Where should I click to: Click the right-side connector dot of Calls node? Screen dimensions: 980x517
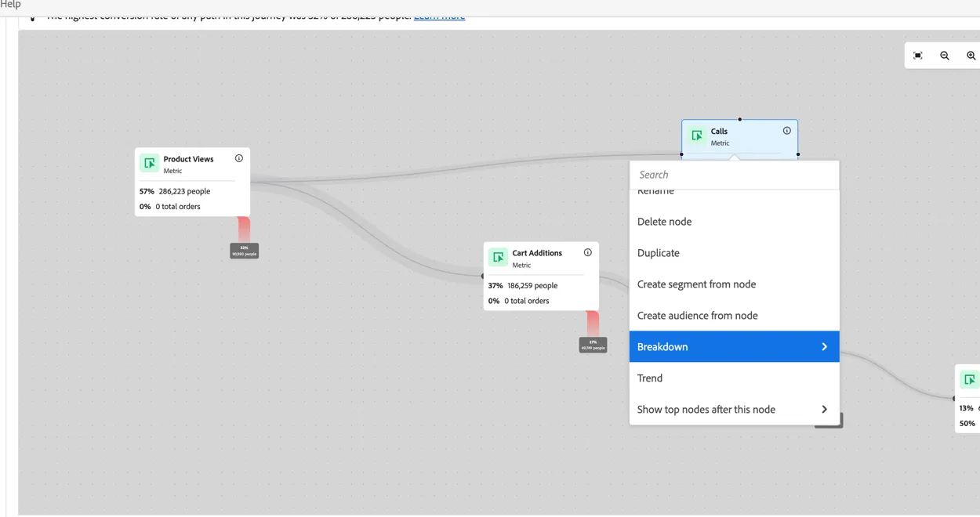798,154
